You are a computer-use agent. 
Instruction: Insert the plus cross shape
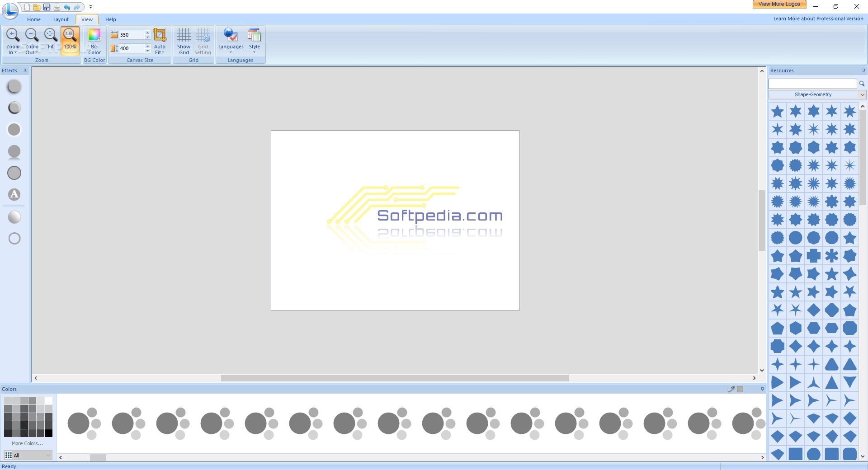click(x=814, y=256)
